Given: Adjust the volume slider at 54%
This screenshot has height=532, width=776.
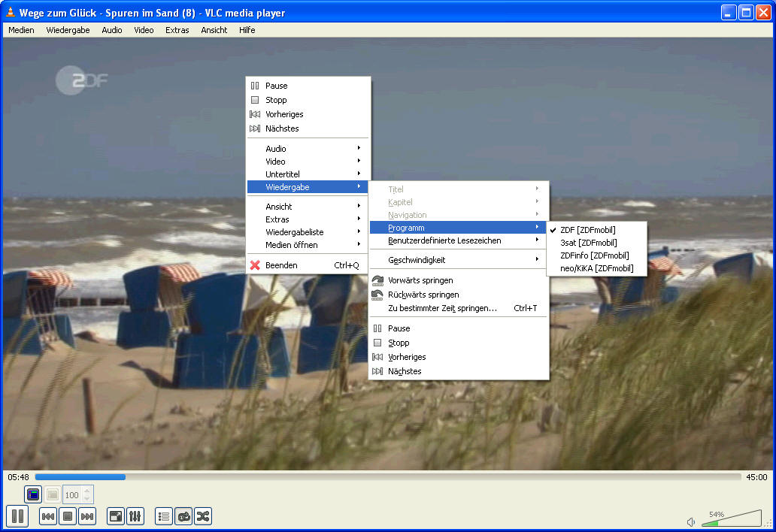Looking at the screenshot, I should 732,518.
